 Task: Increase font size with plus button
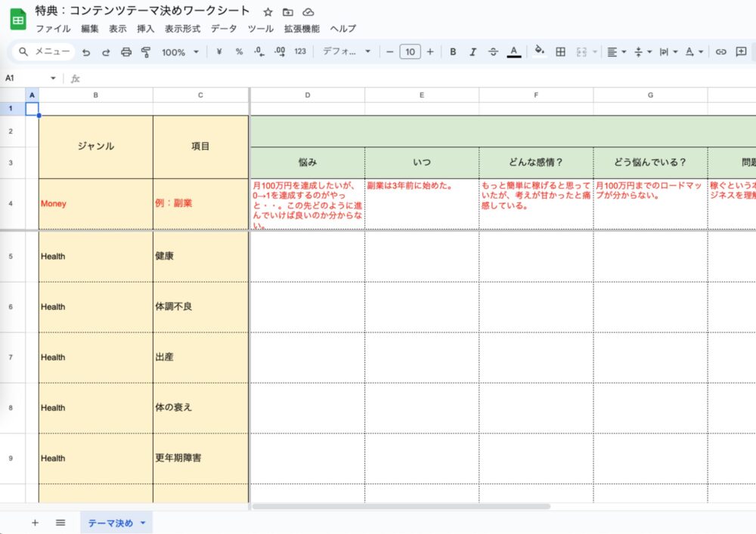(430, 52)
